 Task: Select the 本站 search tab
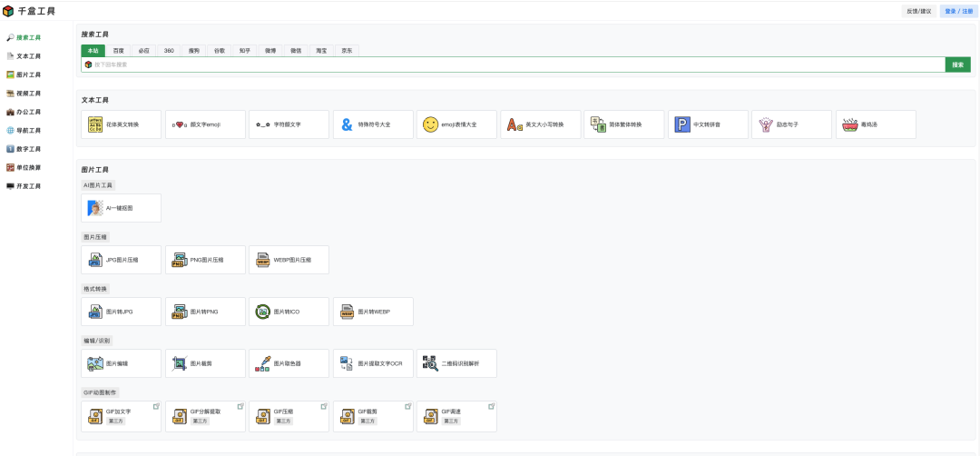point(93,51)
